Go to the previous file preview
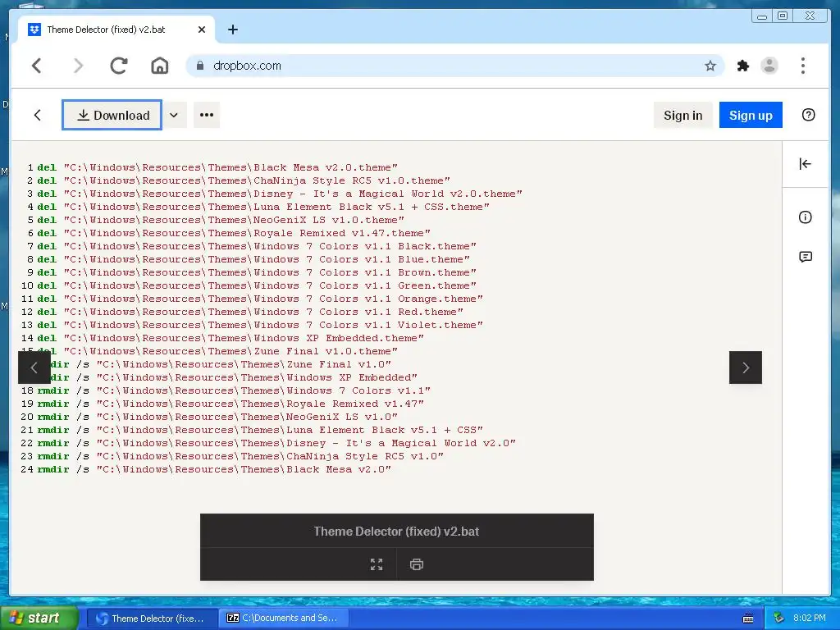The image size is (840, 630). tap(34, 367)
